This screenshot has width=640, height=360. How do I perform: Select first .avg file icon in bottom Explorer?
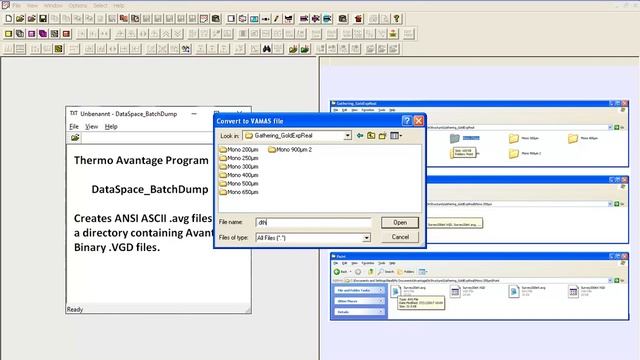click(x=396, y=291)
